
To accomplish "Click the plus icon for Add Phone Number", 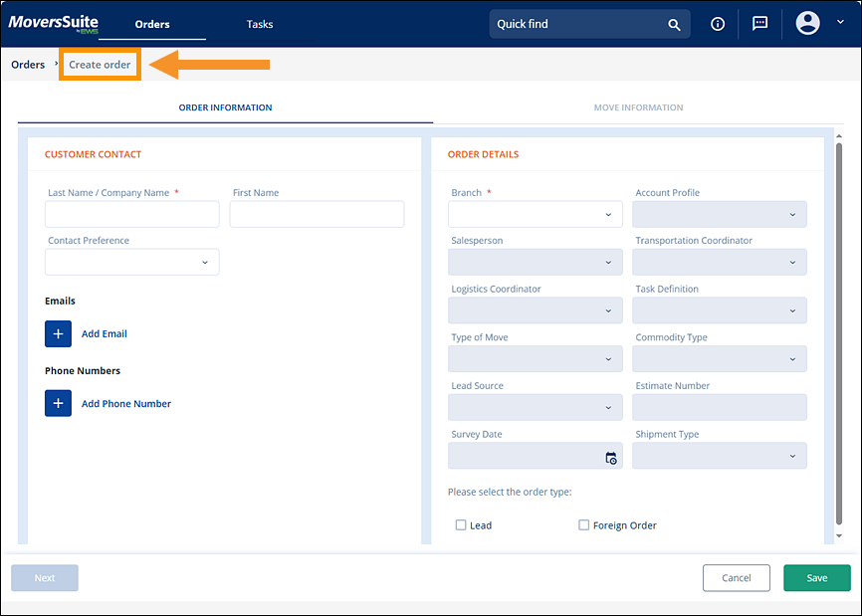I will pyautogui.click(x=58, y=403).
